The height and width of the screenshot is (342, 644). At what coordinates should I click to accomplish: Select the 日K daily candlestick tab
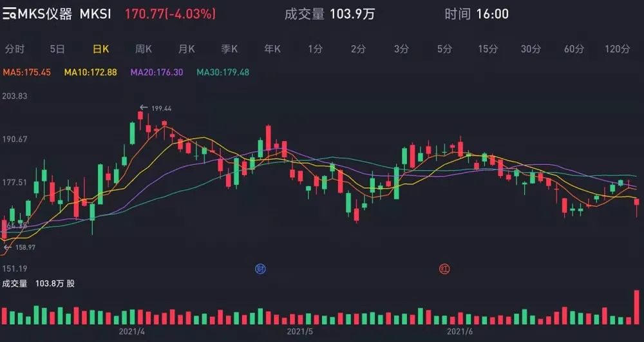coord(100,50)
